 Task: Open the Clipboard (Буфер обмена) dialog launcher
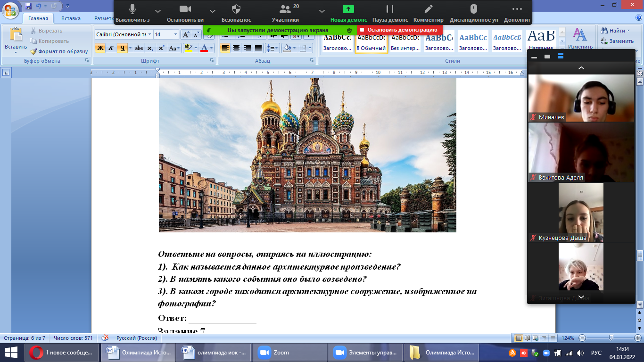[x=87, y=61]
